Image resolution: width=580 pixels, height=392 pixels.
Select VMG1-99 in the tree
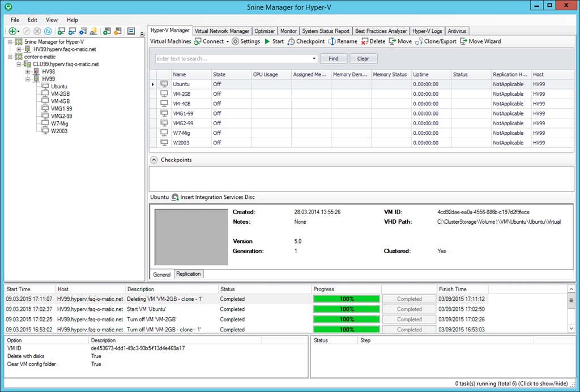[61, 109]
